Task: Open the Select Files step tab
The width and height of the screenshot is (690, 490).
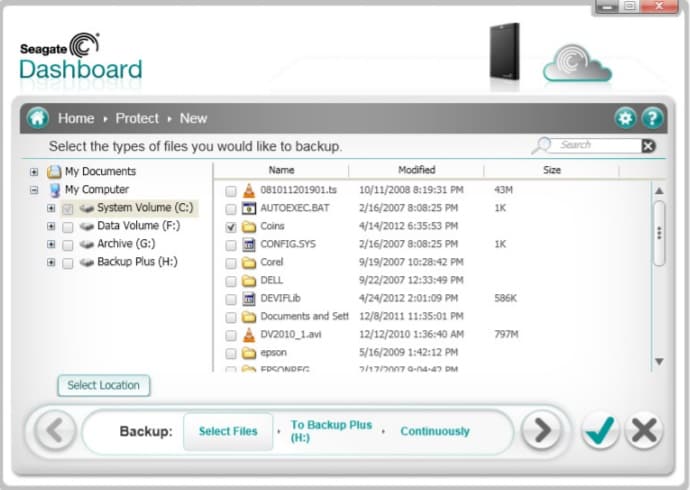Action: 228,431
